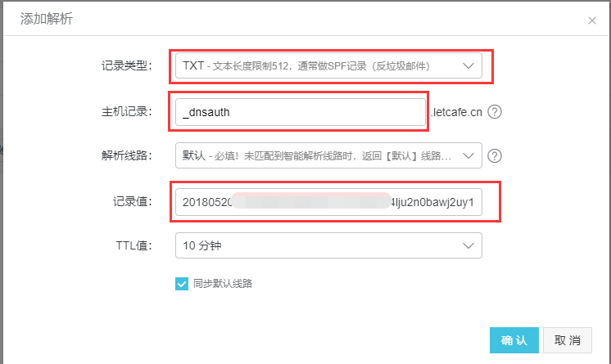Focus the 记录值 text input

328,201
